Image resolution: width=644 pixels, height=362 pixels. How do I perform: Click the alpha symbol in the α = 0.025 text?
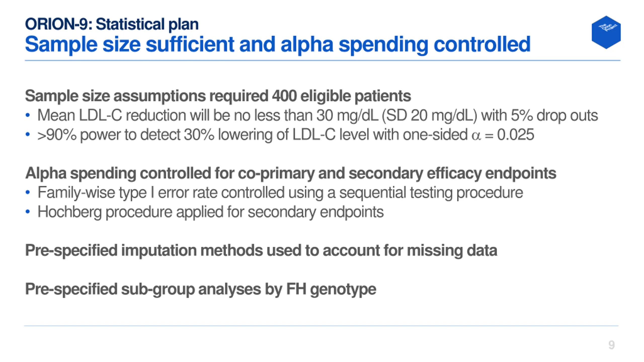point(476,136)
